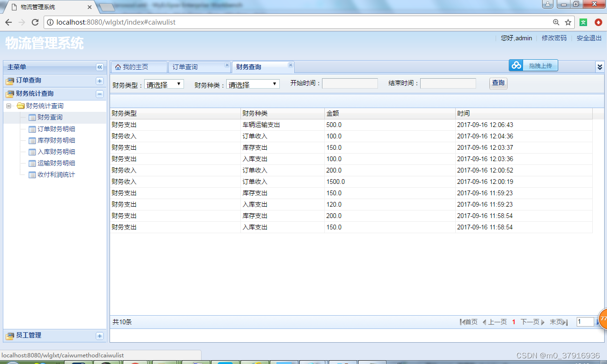Click the browser address bar URL
607x364 pixels.
[116, 22]
